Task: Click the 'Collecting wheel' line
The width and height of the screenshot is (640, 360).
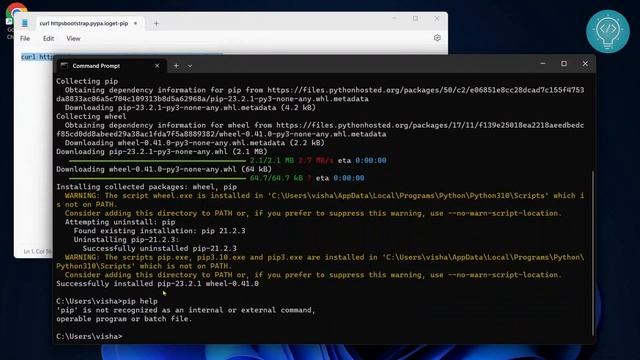Action: (x=91, y=116)
